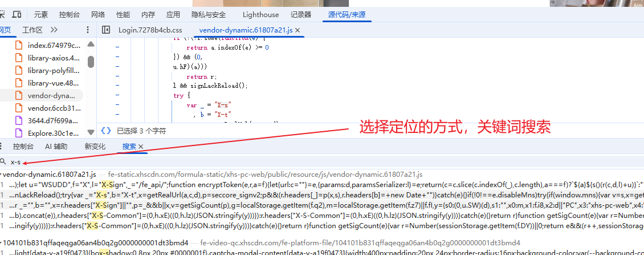
Task: Click the 3644.d7f699a purple stylesheet icon
Action: pyautogui.click(x=18, y=121)
